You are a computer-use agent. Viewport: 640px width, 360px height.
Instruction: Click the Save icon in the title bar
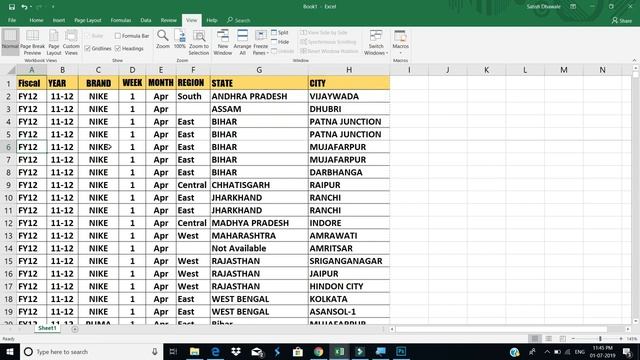click(x=12, y=7)
